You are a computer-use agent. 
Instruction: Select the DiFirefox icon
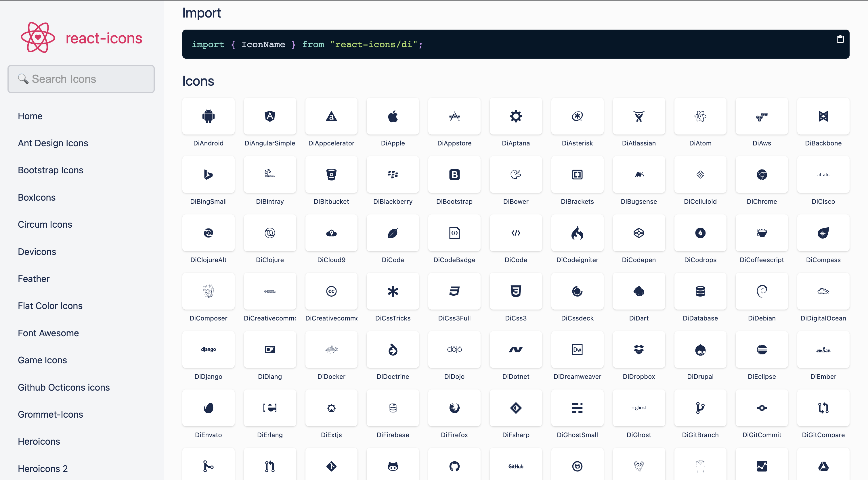pyautogui.click(x=454, y=408)
